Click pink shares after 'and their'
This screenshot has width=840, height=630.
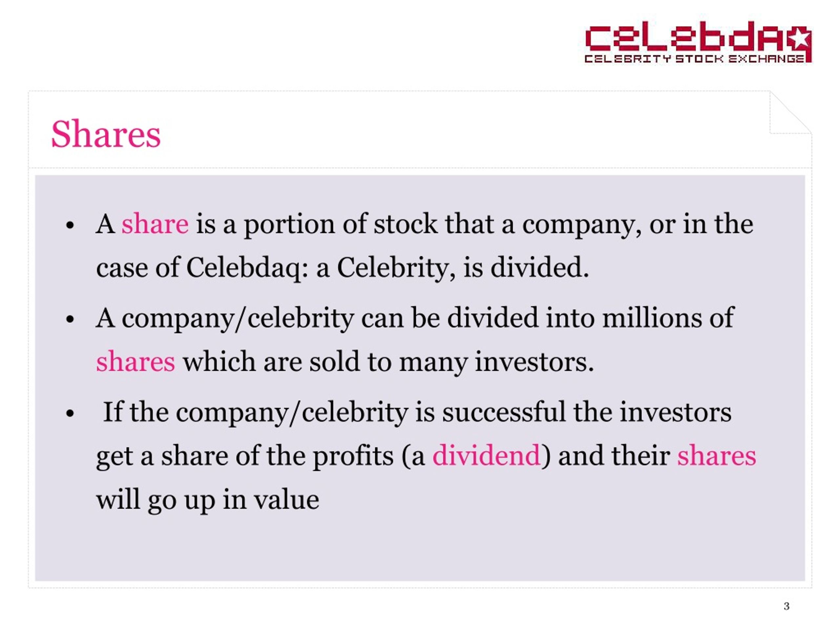coord(717,455)
